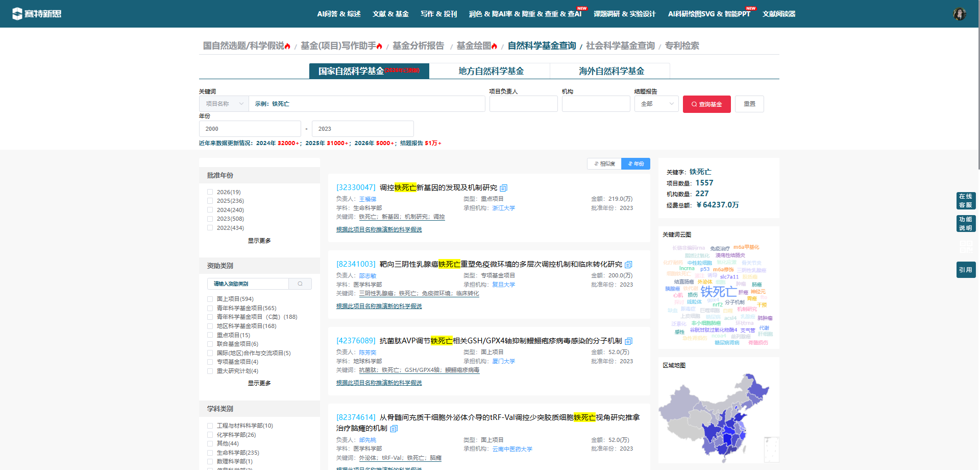Click 铁死亡 in the keyword cloud
This screenshot has height=470, width=980.
click(718, 292)
